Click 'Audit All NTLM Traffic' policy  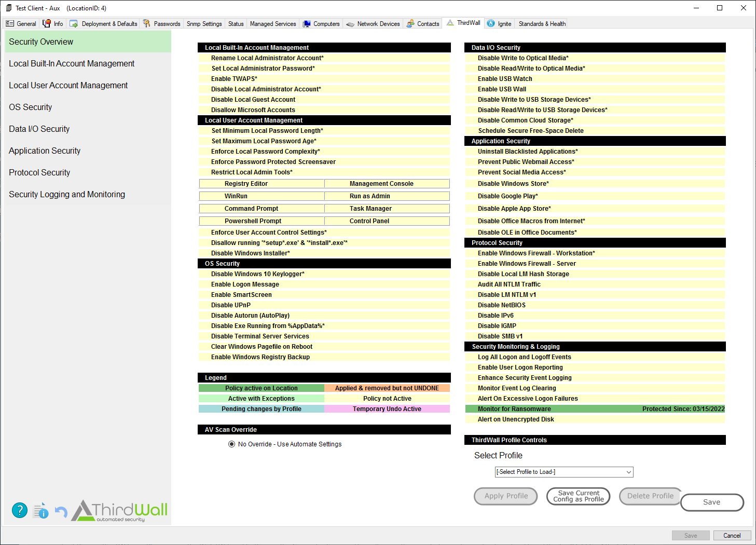[x=595, y=284]
